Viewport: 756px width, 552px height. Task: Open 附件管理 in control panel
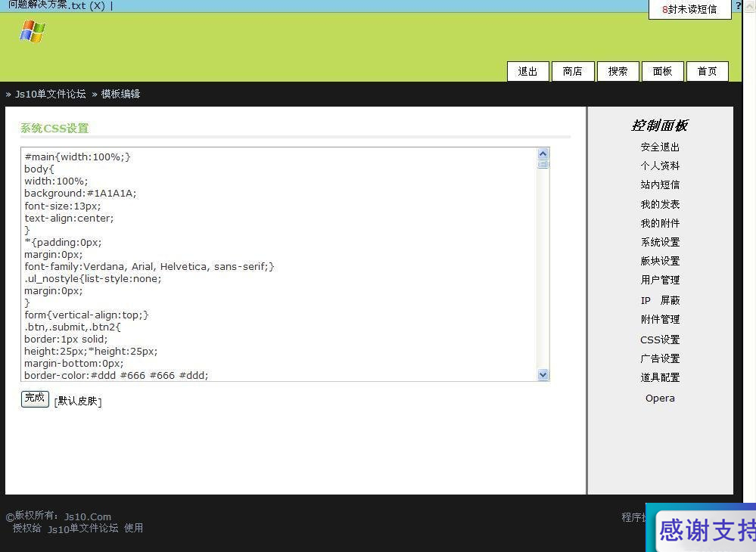660,319
